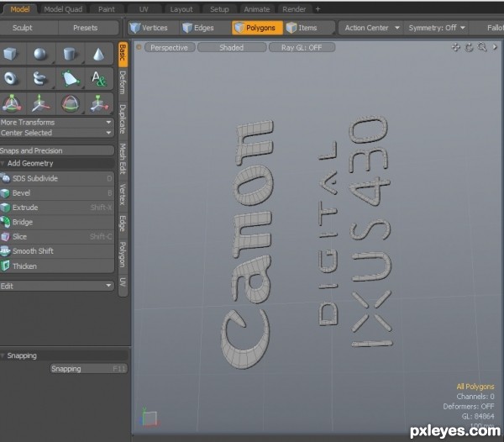This screenshot has width=504, height=442.
Task: Select the Cube primitive tool
Action: click(x=11, y=54)
